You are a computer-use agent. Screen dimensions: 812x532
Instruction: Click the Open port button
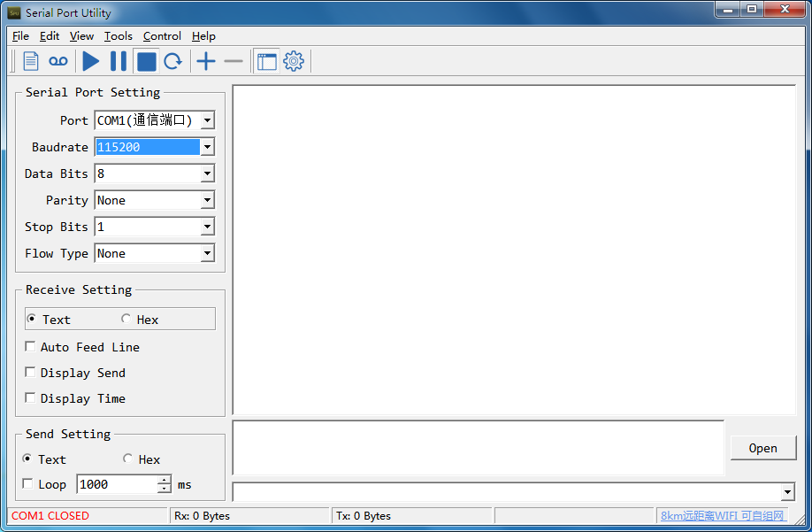(x=762, y=448)
